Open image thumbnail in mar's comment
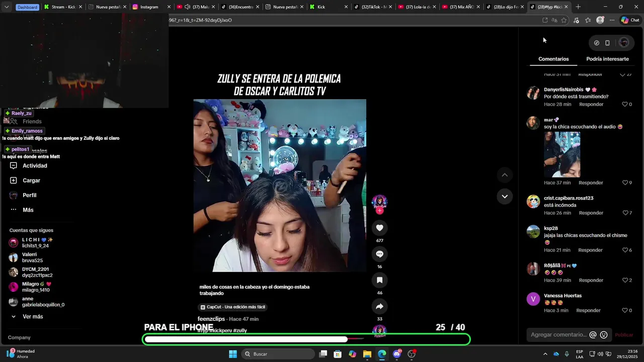This screenshot has height=362, width=644. (562, 154)
